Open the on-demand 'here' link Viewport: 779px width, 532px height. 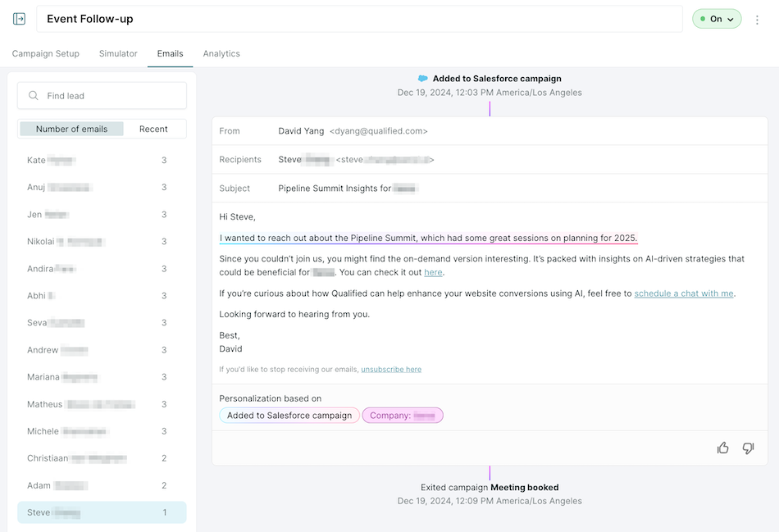pos(433,272)
